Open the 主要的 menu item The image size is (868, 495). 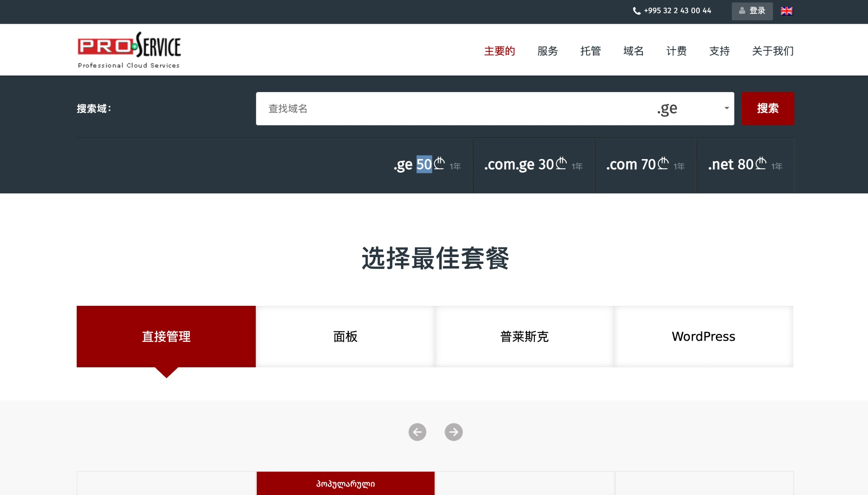click(x=499, y=51)
